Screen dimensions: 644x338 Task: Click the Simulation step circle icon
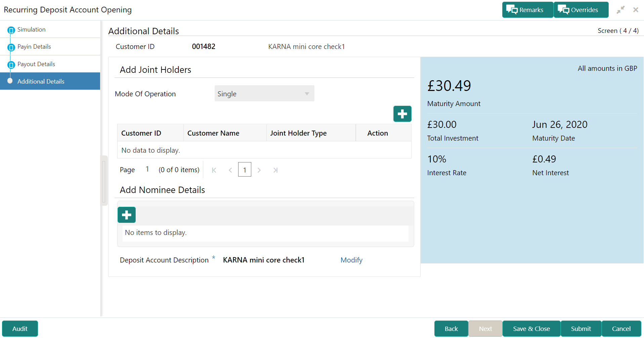[x=11, y=30]
